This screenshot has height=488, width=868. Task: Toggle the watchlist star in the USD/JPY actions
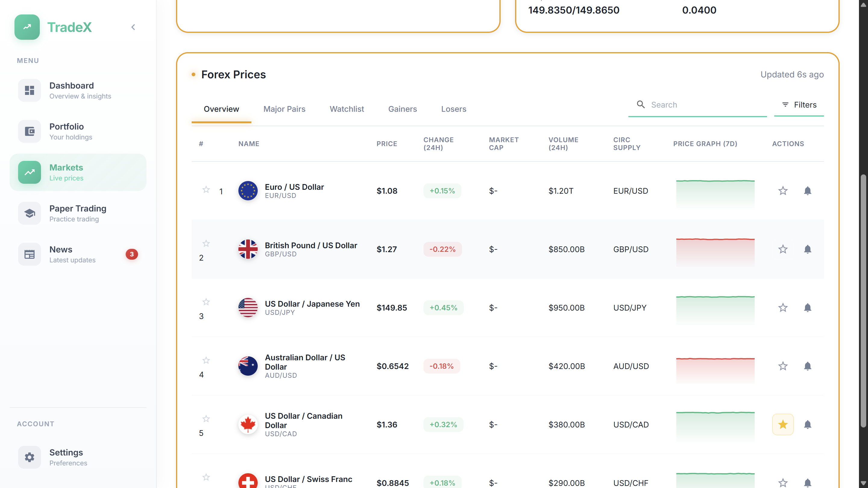click(x=783, y=308)
